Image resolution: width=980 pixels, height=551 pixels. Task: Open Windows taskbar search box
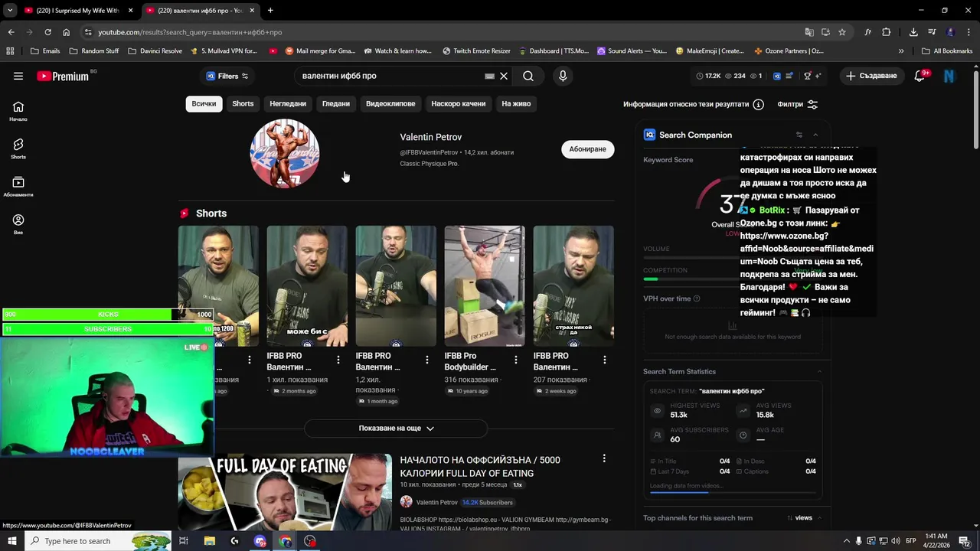click(x=97, y=541)
